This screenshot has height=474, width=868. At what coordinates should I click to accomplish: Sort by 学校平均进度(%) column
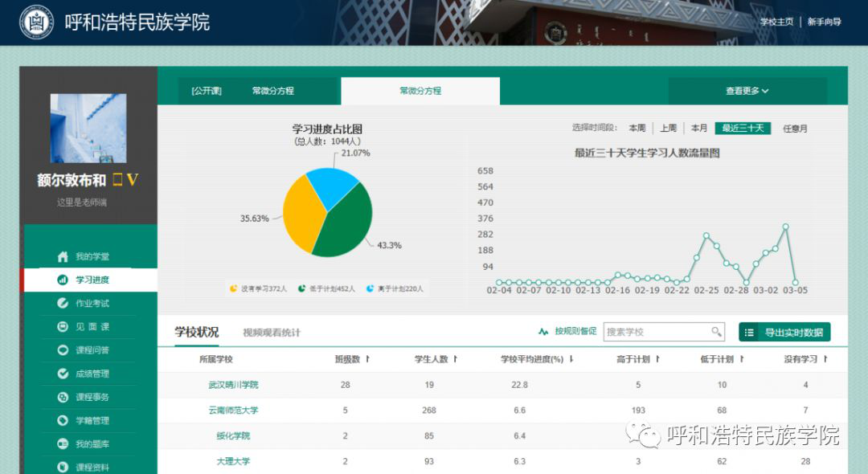571,359
